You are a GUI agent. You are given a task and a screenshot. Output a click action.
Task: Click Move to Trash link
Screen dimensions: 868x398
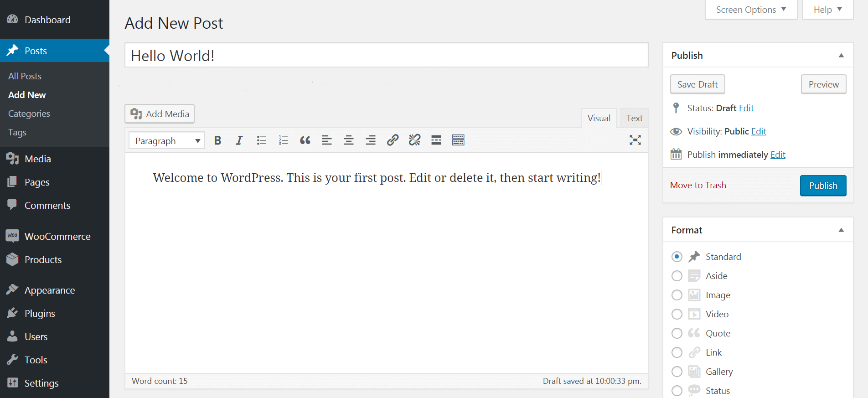[x=698, y=185]
